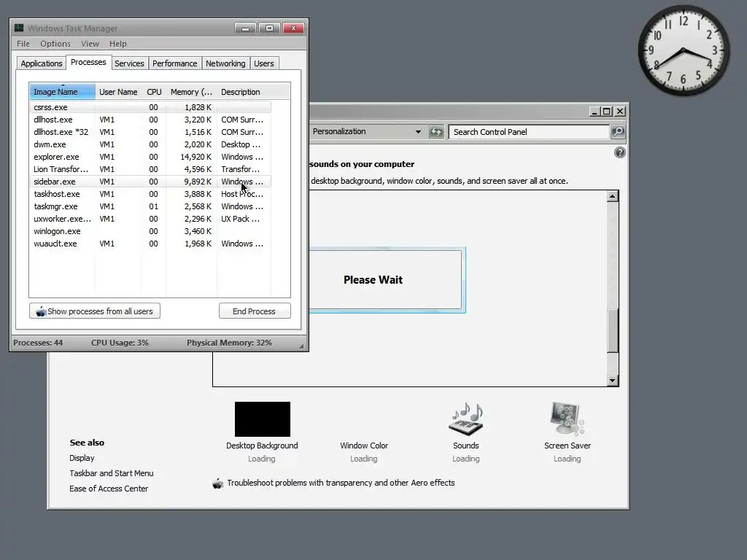Click the theme list scroll up arrow
The height and width of the screenshot is (560, 747).
(613, 195)
